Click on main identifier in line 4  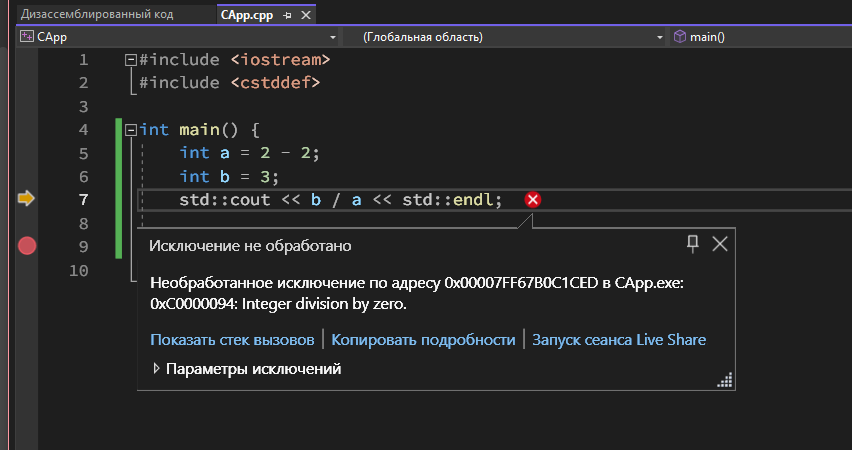point(199,129)
